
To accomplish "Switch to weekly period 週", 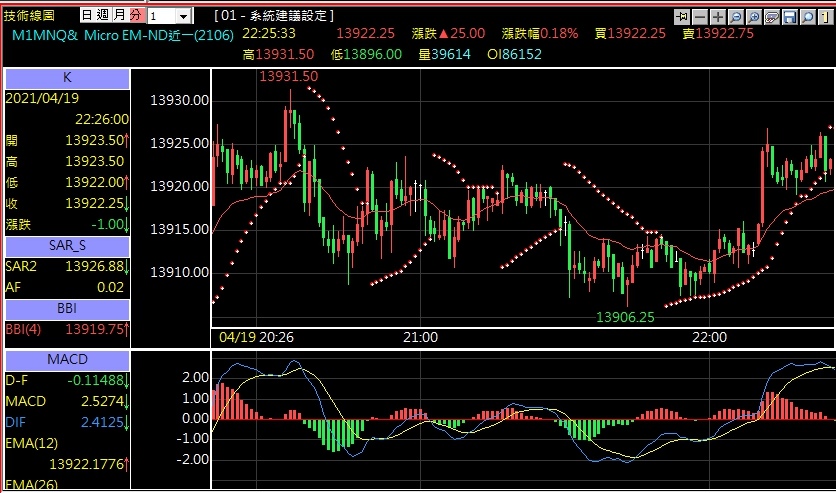I will click(103, 15).
